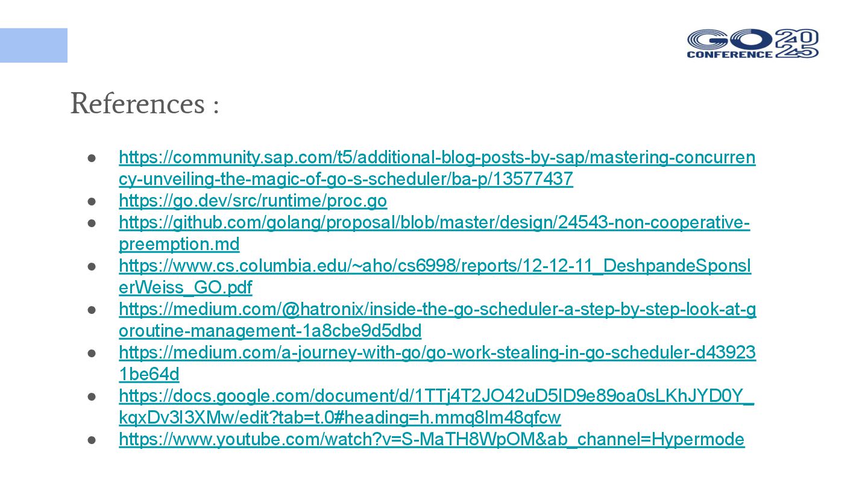Click the bullet before the GitHub proposal link

tap(92, 223)
